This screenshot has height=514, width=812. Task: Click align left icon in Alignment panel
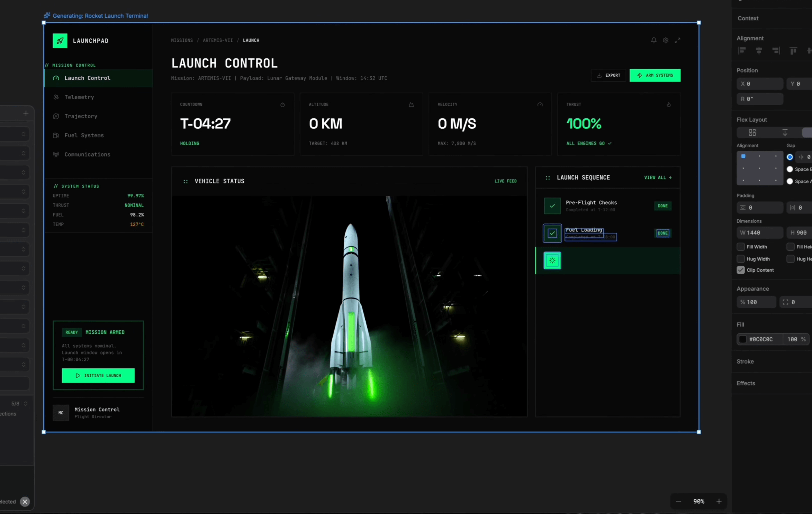(x=742, y=51)
